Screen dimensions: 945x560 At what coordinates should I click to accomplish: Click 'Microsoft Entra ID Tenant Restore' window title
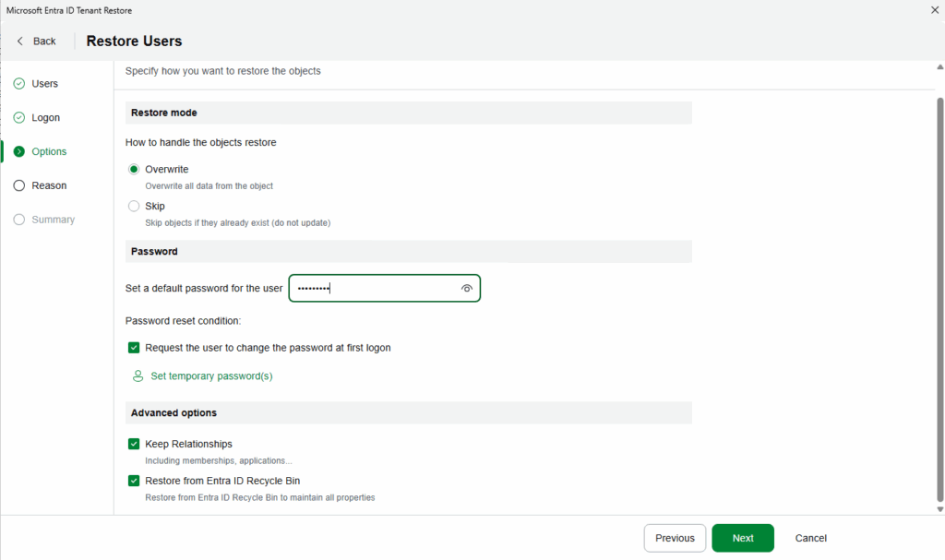click(68, 10)
